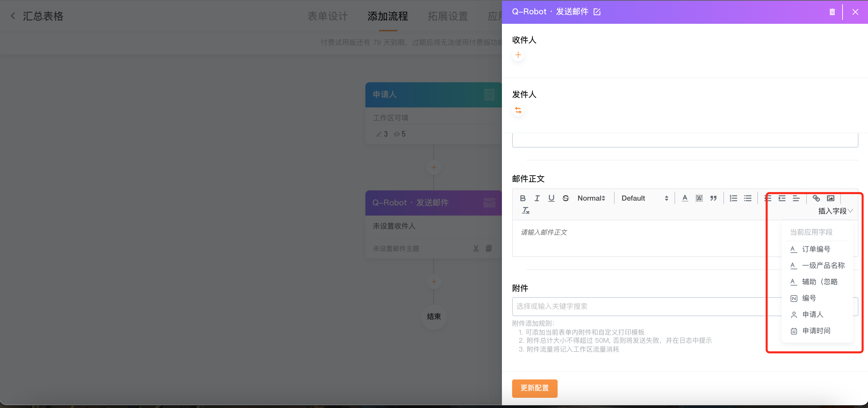Delete this node with trash icon
Viewport: 868px width, 408px height.
coord(832,12)
